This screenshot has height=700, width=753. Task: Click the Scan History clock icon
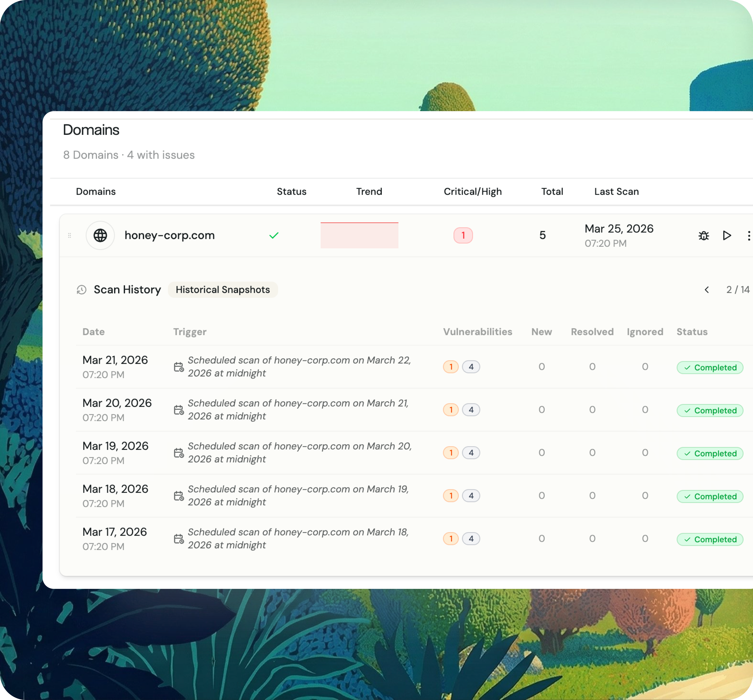point(82,290)
